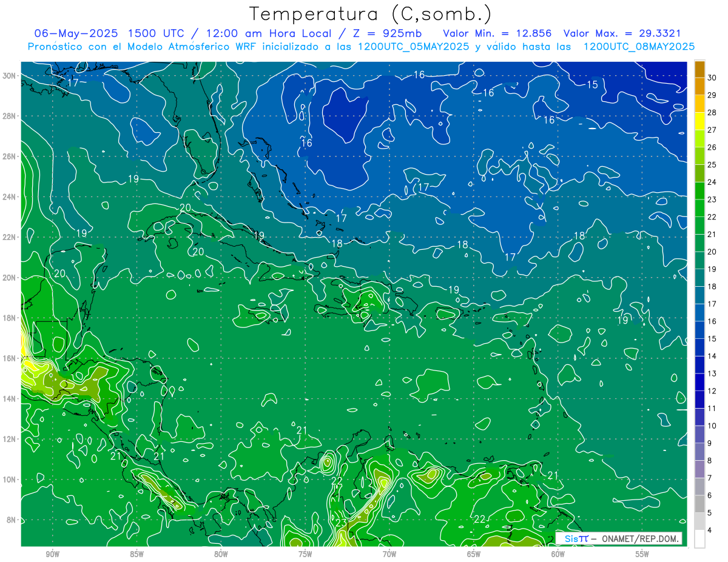The image size is (728, 562).
Task: Click the '75W' longitude axis label
Action: coord(305,554)
